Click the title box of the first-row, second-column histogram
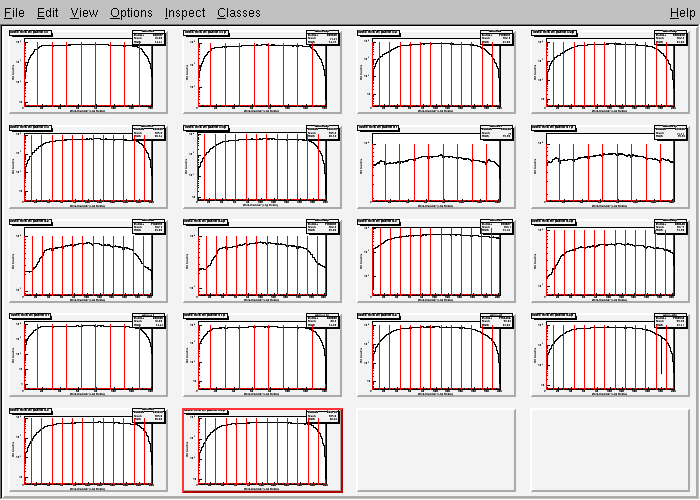 [207, 33]
